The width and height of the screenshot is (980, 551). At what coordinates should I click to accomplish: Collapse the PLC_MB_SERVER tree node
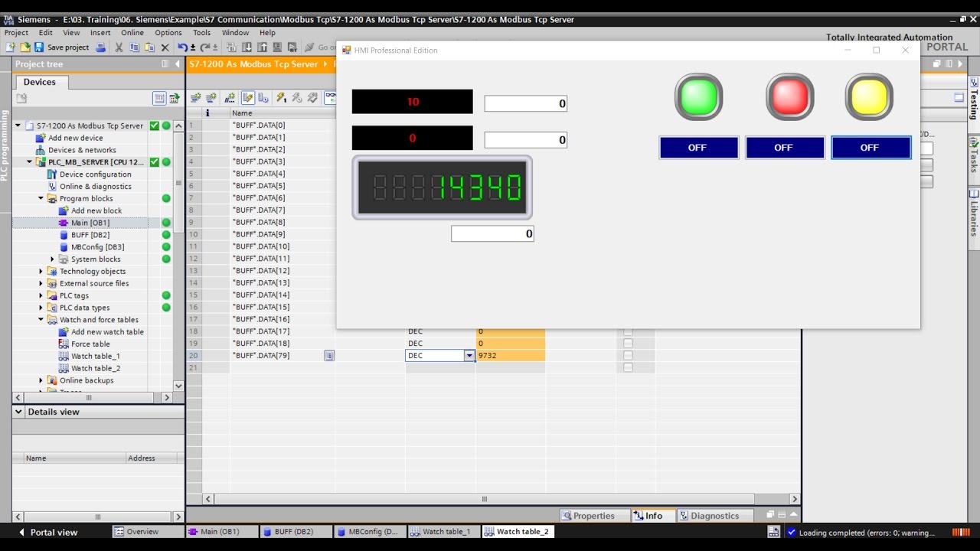(30, 162)
